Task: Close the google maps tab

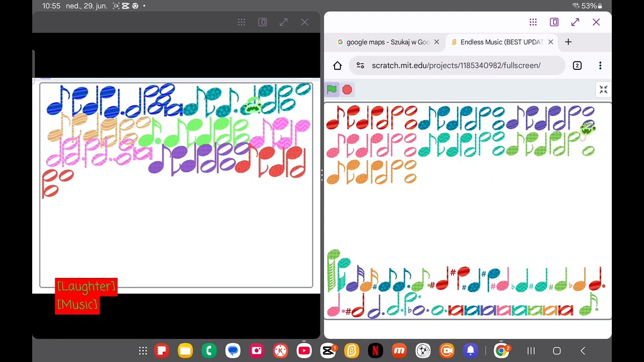Action: (x=436, y=42)
